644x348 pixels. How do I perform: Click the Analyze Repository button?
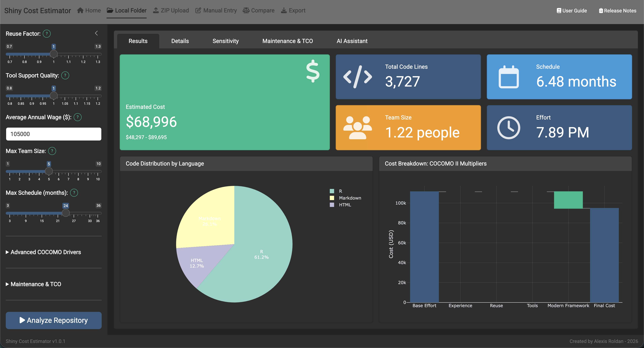(x=54, y=320)
